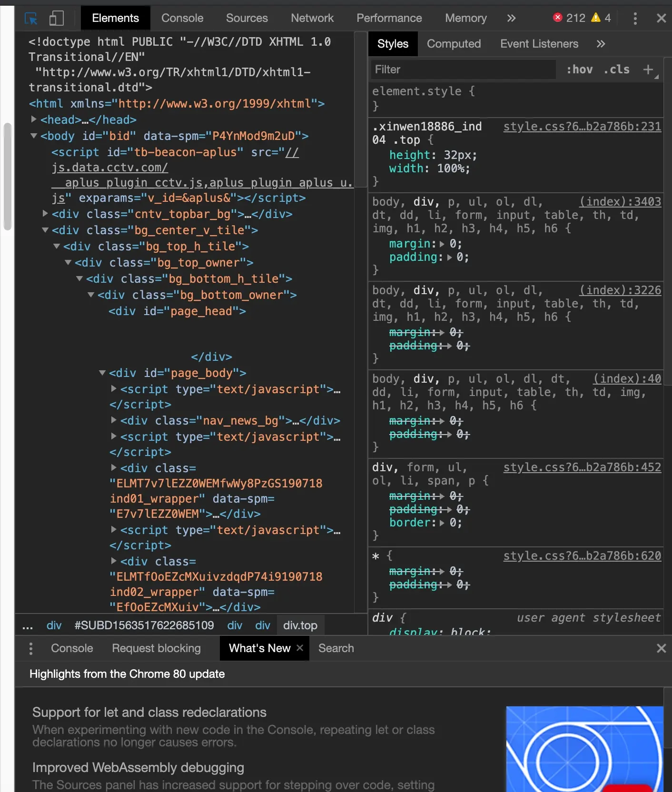Viewport: 672px width, 792px height.
Task: Open style.css:452 source link
Action: click(x=582, y=467)
